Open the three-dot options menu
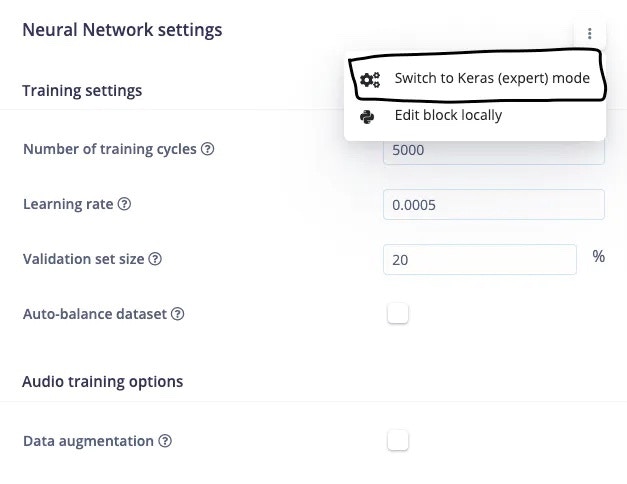 (589, 34)
